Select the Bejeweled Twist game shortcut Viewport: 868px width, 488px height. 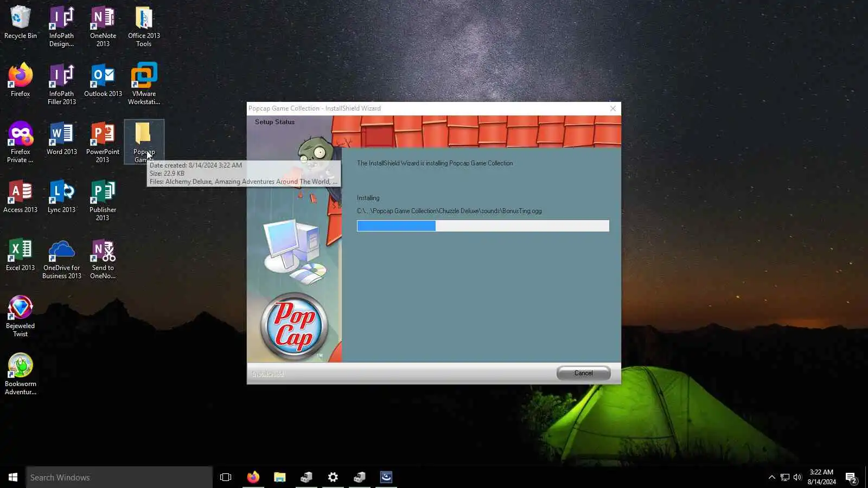[x=21, y=316]
